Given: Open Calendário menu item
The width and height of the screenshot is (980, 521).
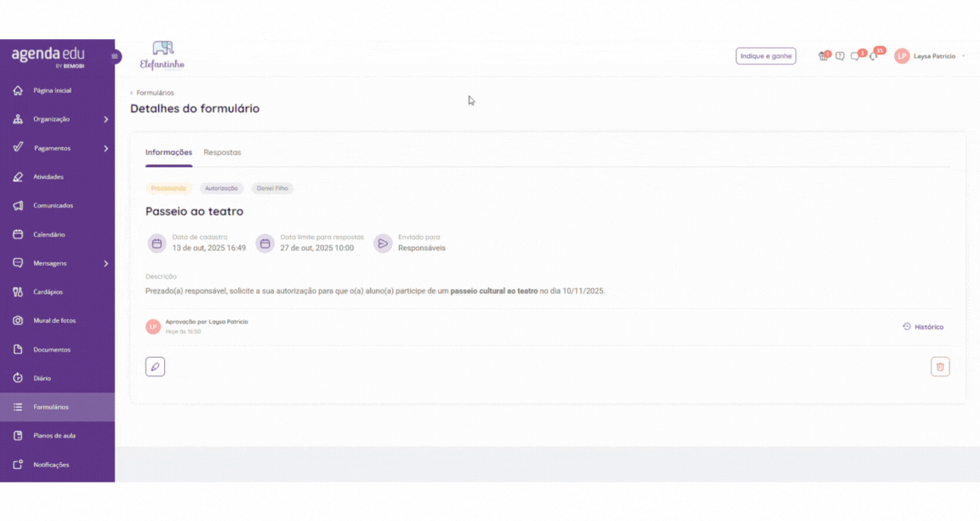Looking at the screenshot, I should (58, 235).
